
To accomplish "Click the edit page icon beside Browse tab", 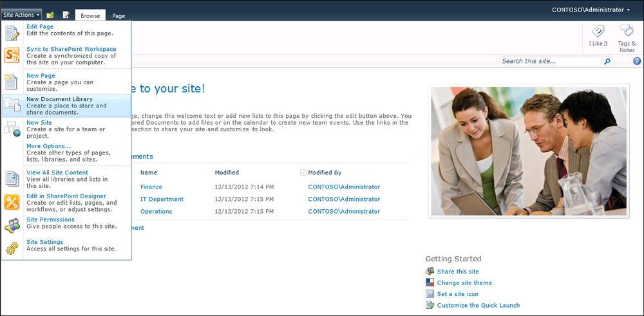I will point(66,15).
